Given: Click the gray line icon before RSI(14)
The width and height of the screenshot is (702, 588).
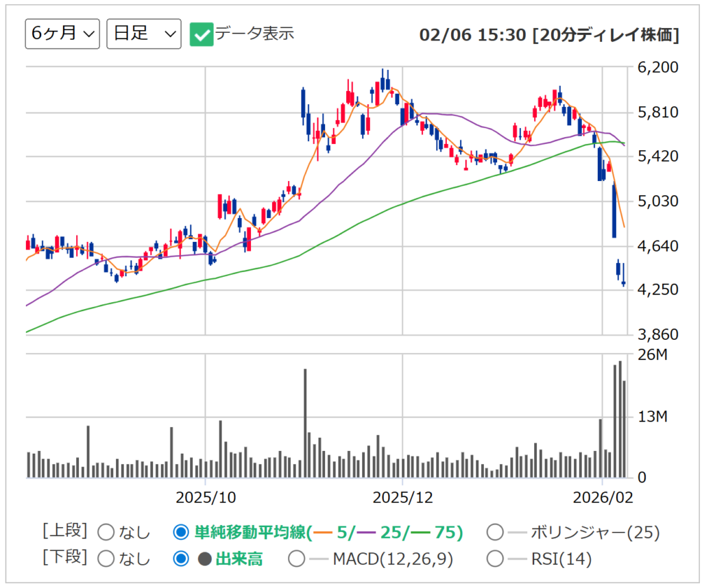Looking at the screenshot, I should (x=516, y=559).
